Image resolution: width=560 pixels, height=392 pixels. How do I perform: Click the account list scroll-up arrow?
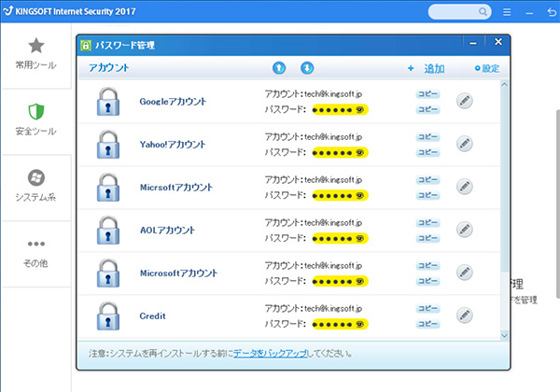(x=504, y=85)
